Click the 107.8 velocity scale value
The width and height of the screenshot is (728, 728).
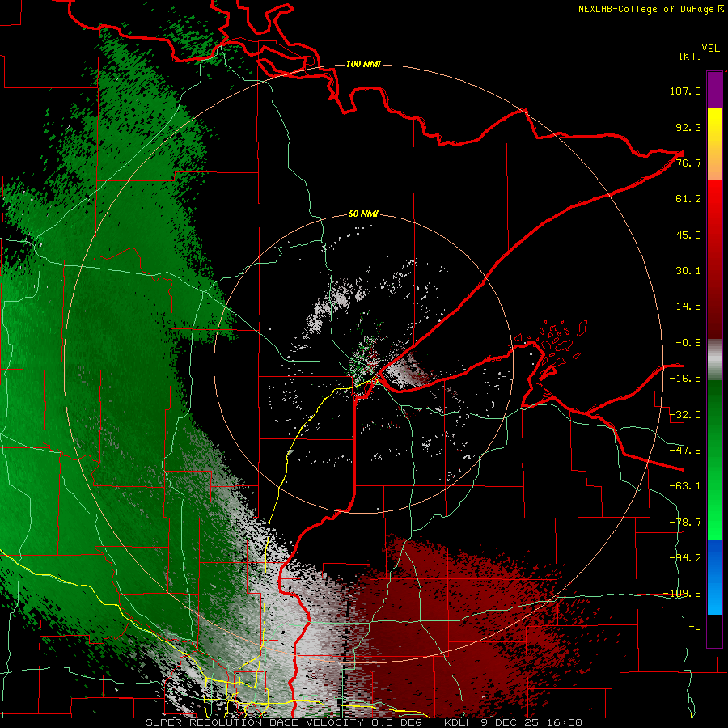(x=685, y=91)
